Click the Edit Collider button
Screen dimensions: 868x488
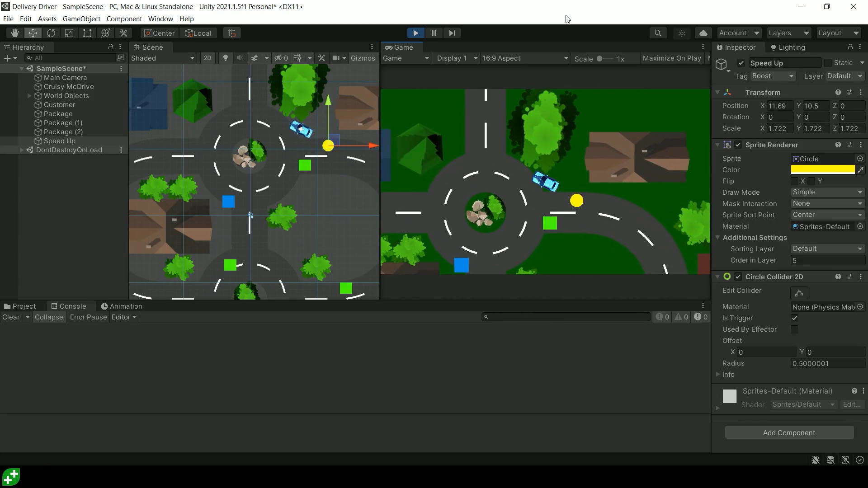(799, 292)
